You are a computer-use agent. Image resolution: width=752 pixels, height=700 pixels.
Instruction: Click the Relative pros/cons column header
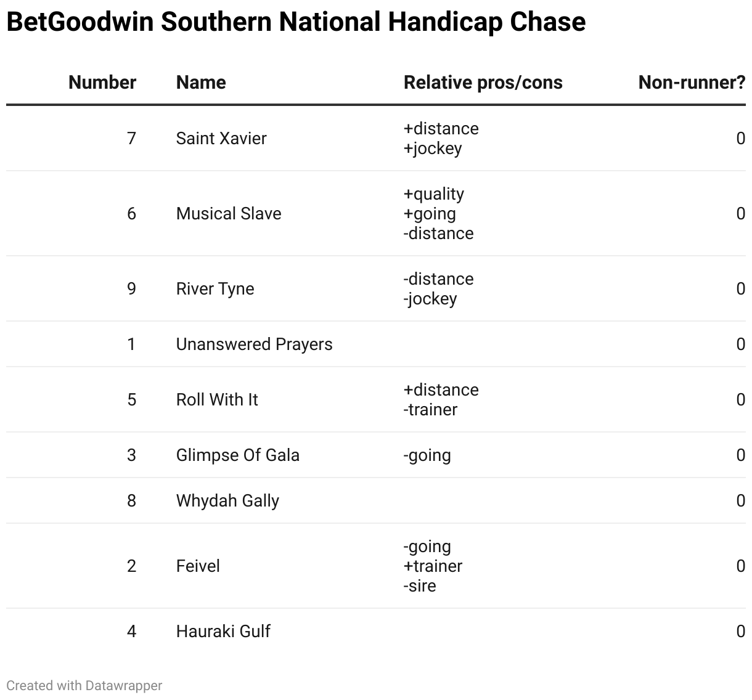pyautogui.click(x=483, y=83)
